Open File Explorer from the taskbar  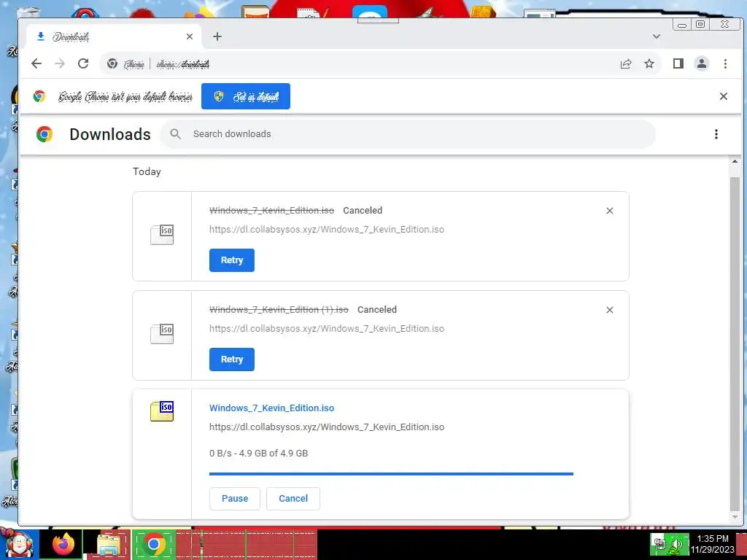[109, 545]
